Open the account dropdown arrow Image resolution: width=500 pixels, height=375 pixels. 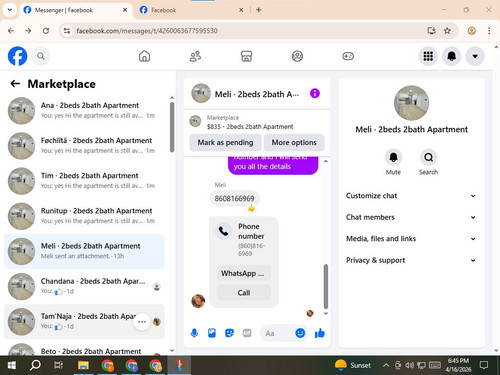(x=475, y=56)
